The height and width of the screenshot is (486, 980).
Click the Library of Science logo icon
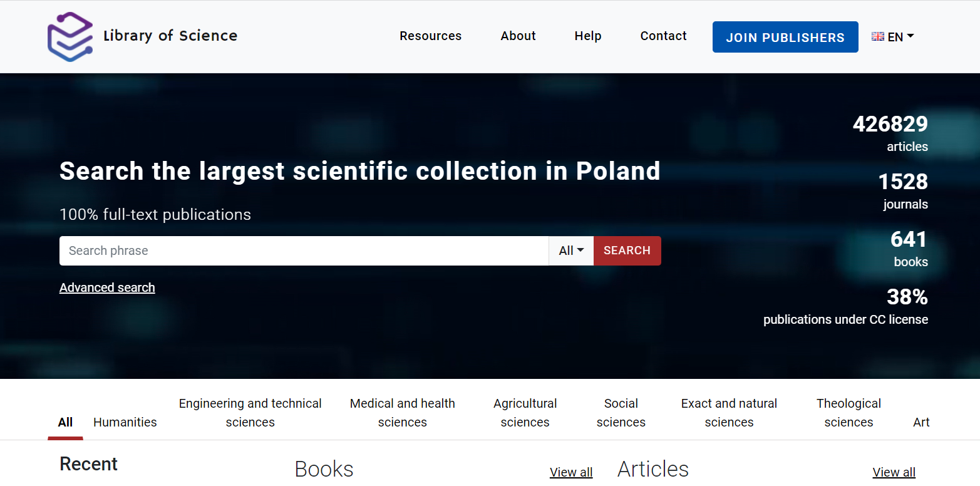[x=71, y=36]
